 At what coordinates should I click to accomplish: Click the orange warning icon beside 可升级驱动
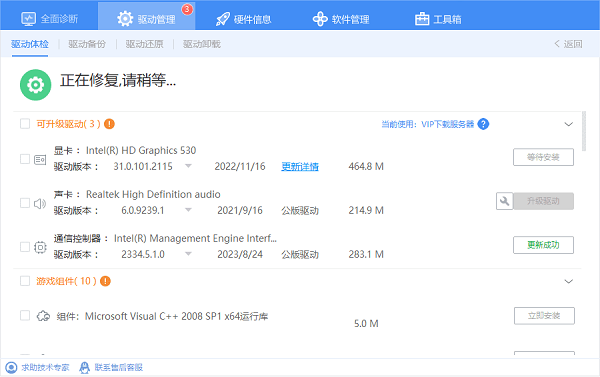109,124
